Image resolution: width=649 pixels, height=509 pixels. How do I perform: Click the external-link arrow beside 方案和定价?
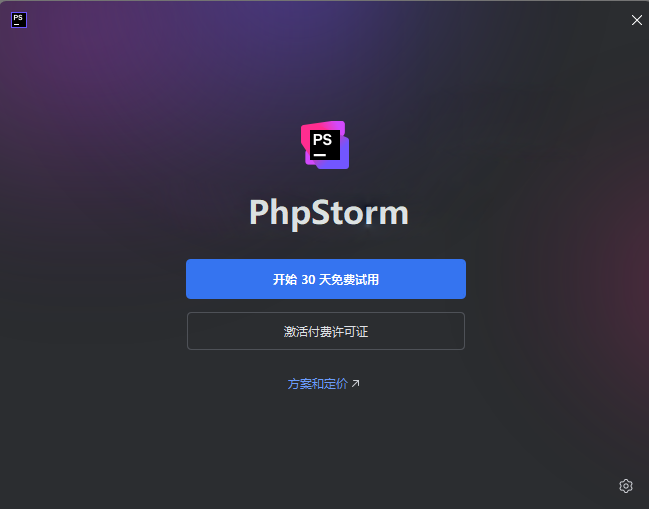[356, 384]
